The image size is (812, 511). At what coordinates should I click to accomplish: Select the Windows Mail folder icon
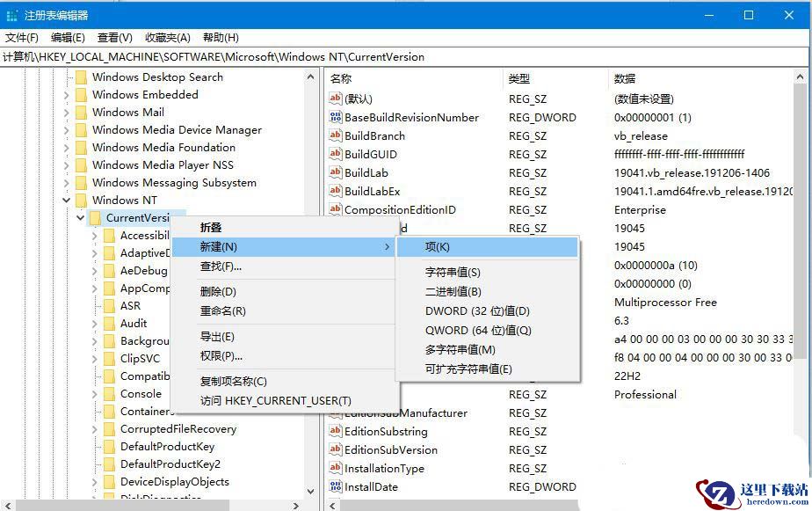[81, 112]
